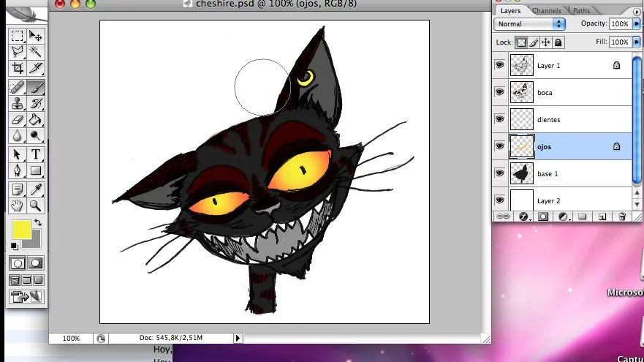
Task: Select the Path Selection tool
Action: [x=18, y=154]
